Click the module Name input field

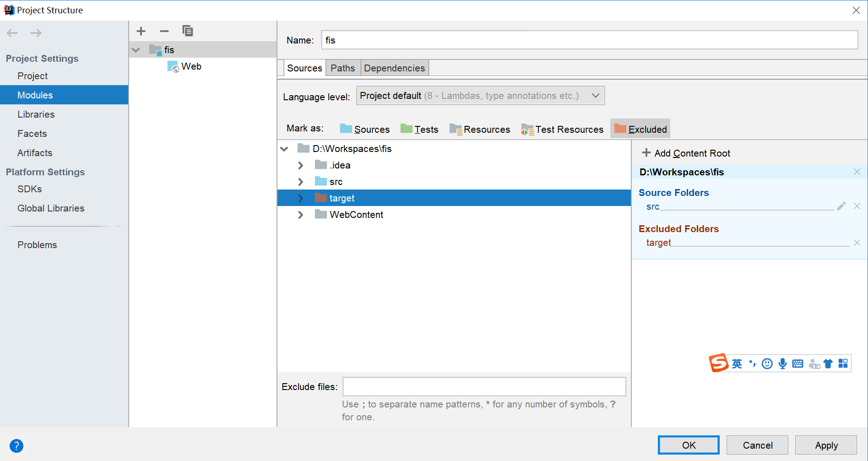tap(590, 40)
